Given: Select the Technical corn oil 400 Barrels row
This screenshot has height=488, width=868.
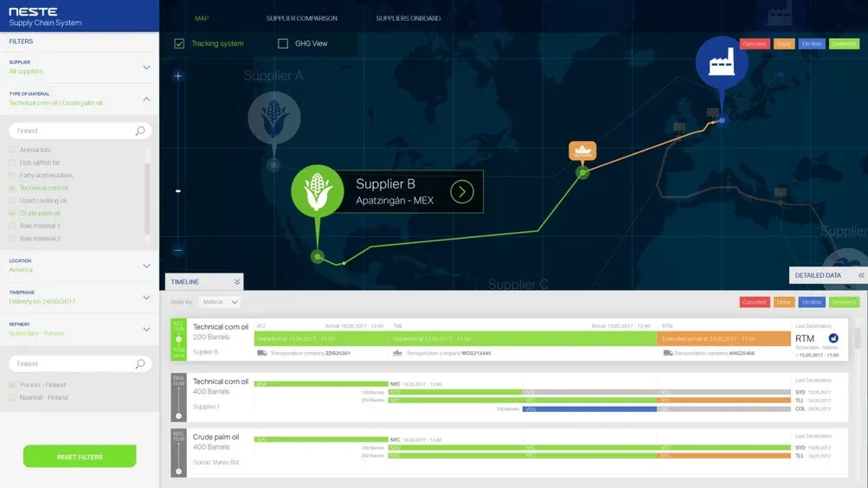Looking at the screenshot, I should coord(509,397).
